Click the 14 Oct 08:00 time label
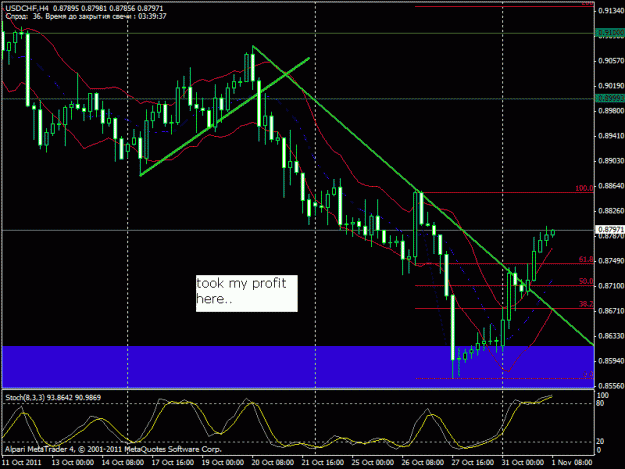Image resolution: width=625 pixels, height=469 pixels. (x=123, y=463)
